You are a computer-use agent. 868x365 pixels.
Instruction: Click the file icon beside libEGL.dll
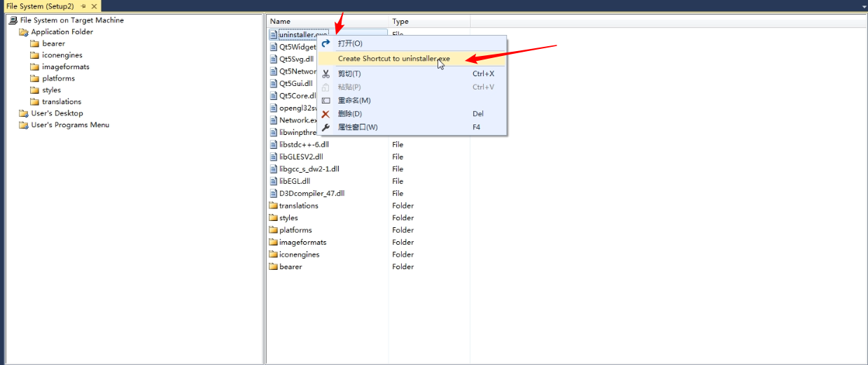274,181
